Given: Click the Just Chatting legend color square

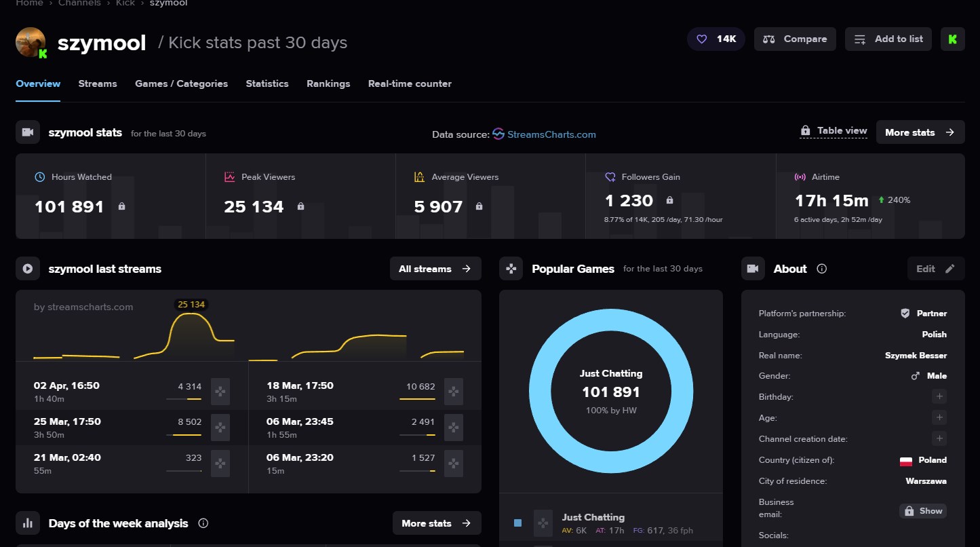Looking at the screenshot, I should [x=518, y=523].
